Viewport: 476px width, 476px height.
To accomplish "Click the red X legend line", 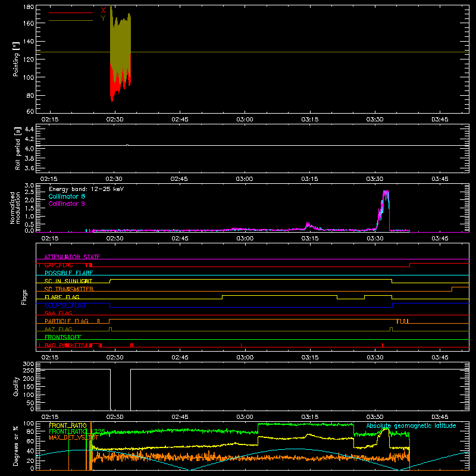I will (71, 12).
